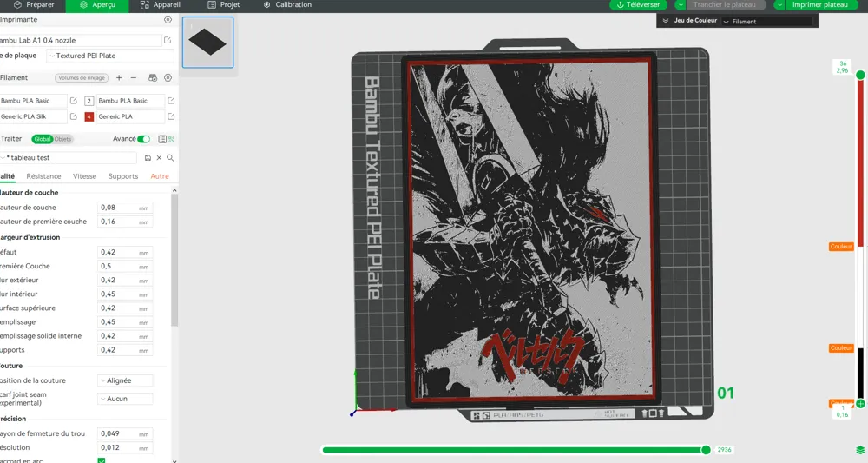Compare presets with green icon

[171, 139]
